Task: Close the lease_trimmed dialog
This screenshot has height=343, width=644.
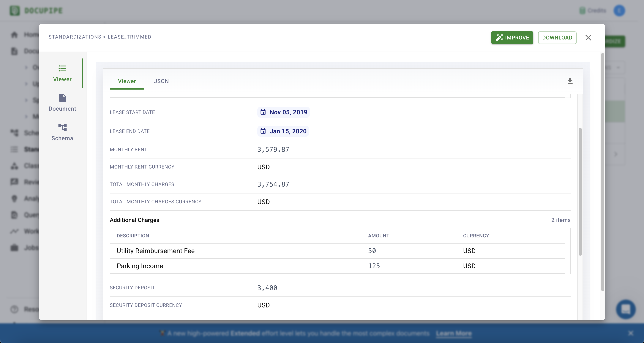Action: pyautogui.click(x=588, y=38)
